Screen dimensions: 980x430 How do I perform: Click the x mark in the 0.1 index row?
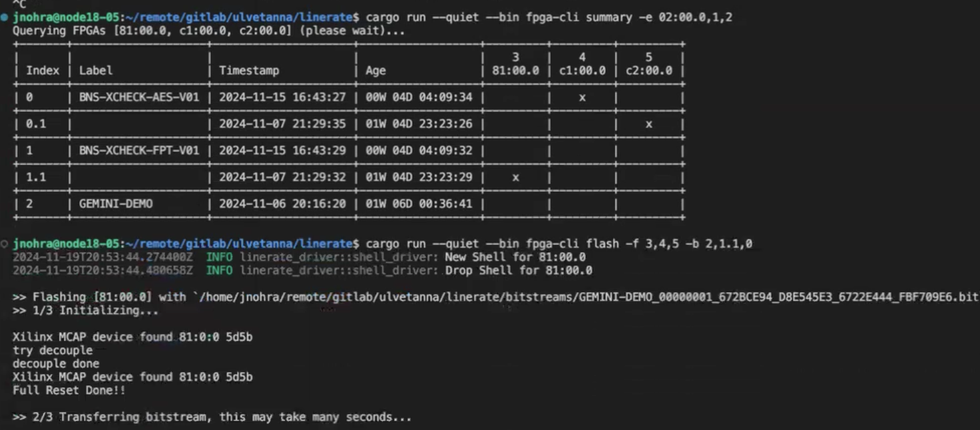[648, 124]
